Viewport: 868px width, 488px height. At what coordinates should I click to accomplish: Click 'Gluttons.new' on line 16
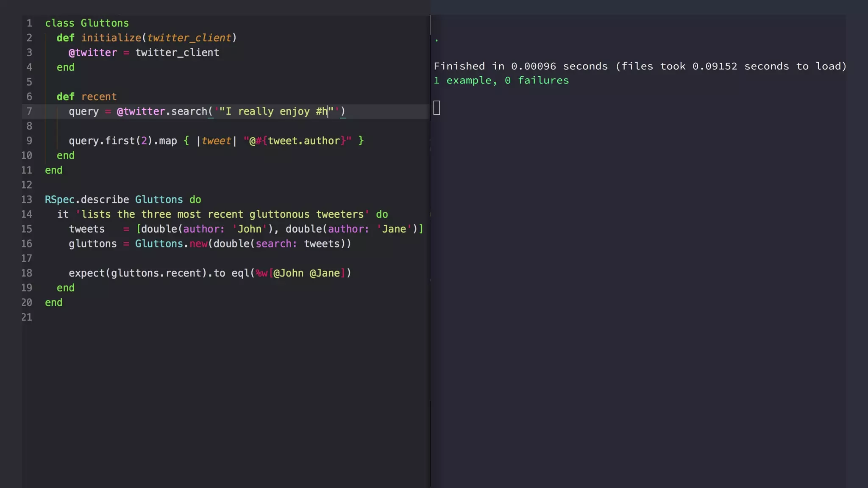pyautogui.click(x=171, y=244)
